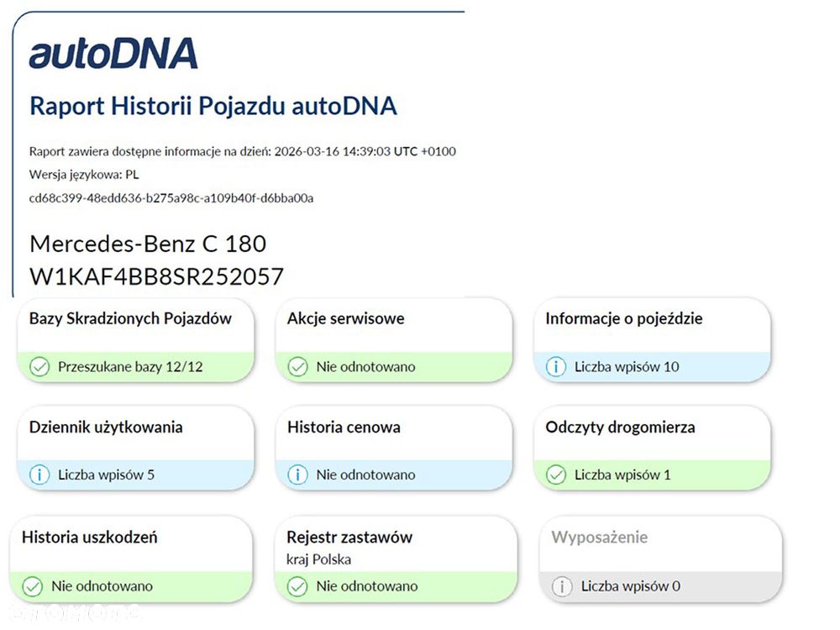This screenshot has height=630, width=840.
Task: Click 'Nie odnotowano' under Historia uszkodzeń
Action: point(102,586)
